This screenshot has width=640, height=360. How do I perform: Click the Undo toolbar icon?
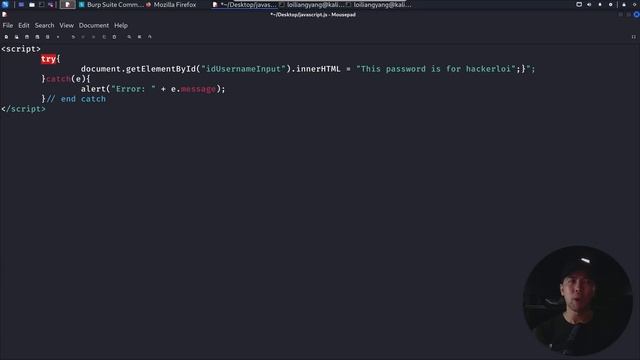coord(73,37)
